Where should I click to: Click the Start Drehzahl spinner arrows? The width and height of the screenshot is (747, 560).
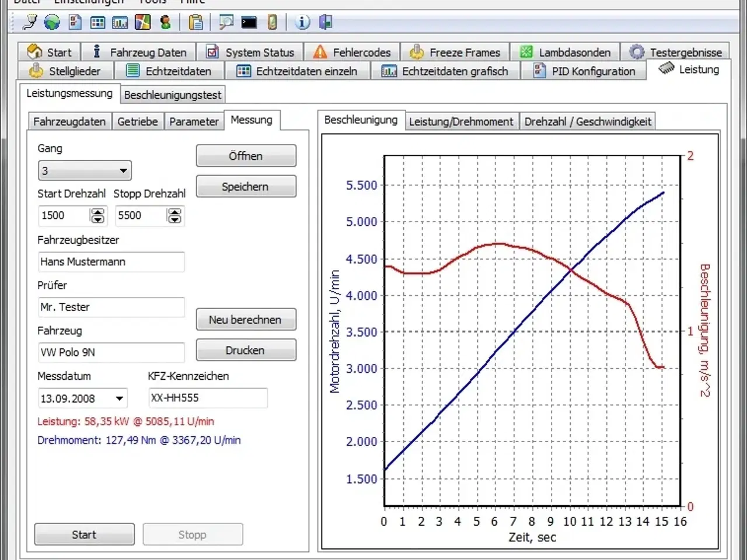coord(97,216)
